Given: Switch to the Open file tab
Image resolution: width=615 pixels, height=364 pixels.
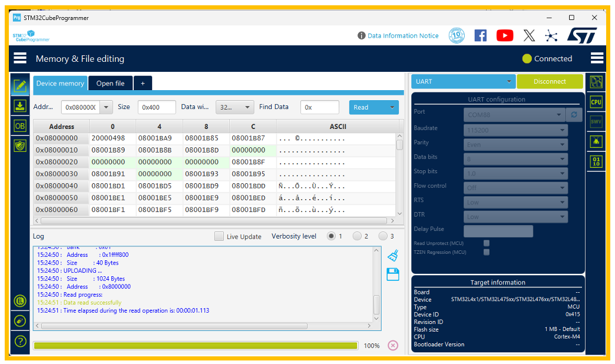Looking at the screenshot, I should point(110,83).
